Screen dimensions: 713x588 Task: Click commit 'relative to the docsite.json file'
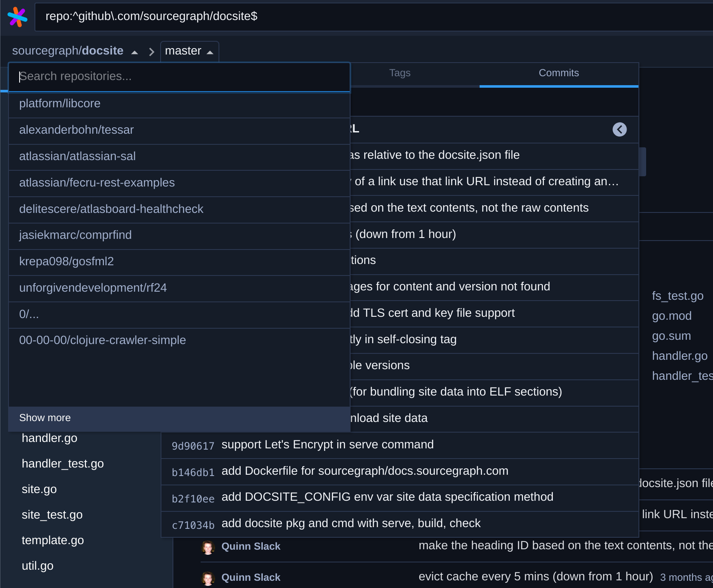click(x=494, y=156)
